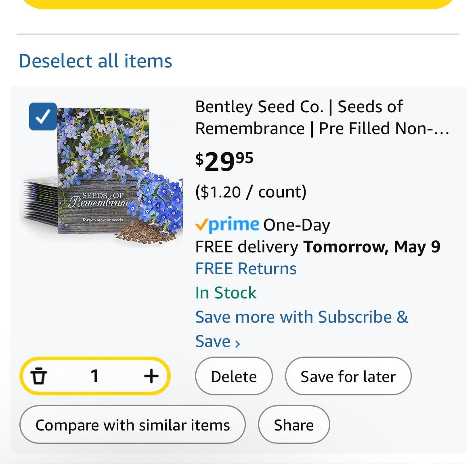Tap the $1.20 per count text
Screen dimensions: 476x464
pos(251,192)
